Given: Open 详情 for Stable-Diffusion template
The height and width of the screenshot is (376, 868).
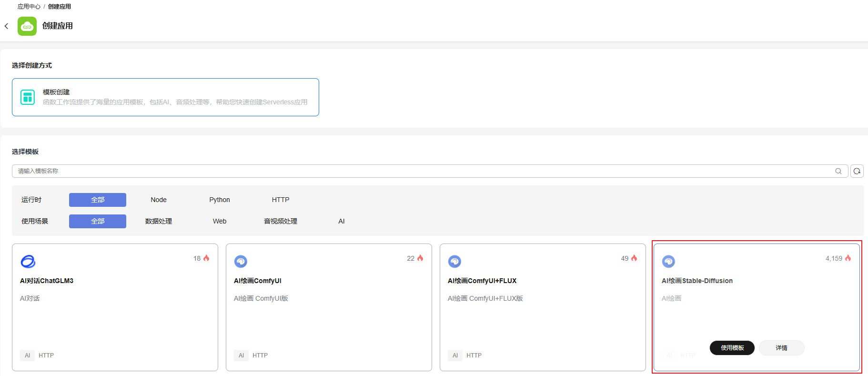Looking at the screenshot, I should [x=781, y=348].
